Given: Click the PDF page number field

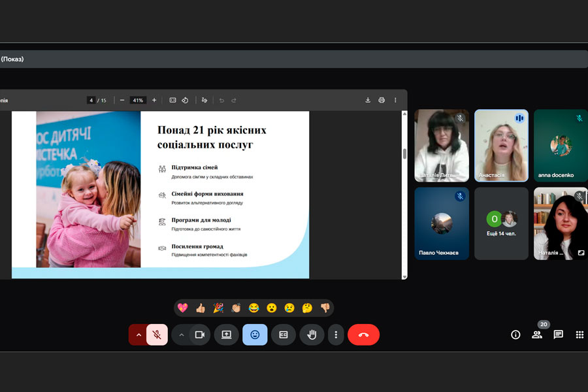Looking at the screenshot, I should pos(91,100).
